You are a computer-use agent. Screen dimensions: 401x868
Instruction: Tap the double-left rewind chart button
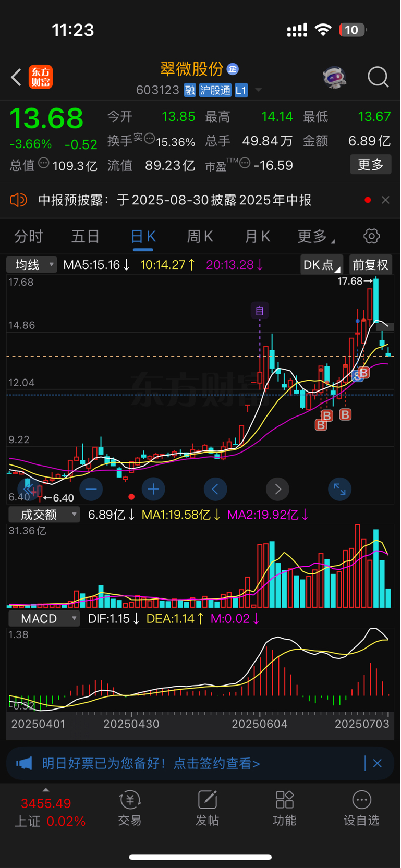28,489
